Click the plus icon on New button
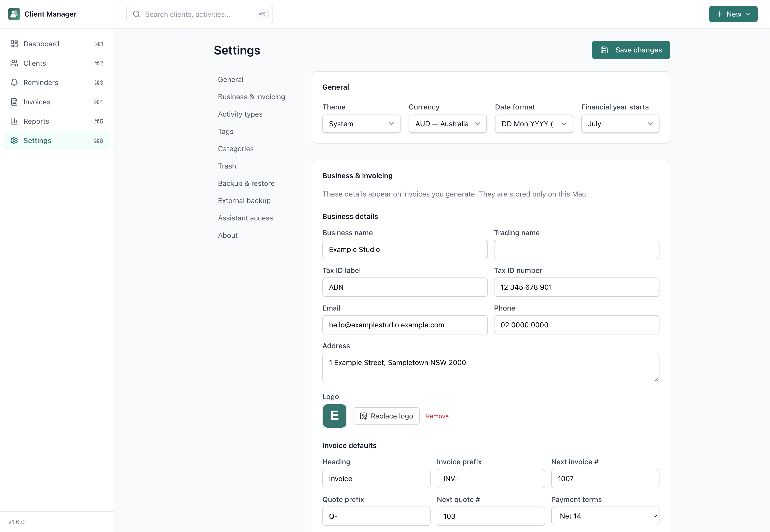Viewport: 770px width, 532px height. [x=719, y=14]
